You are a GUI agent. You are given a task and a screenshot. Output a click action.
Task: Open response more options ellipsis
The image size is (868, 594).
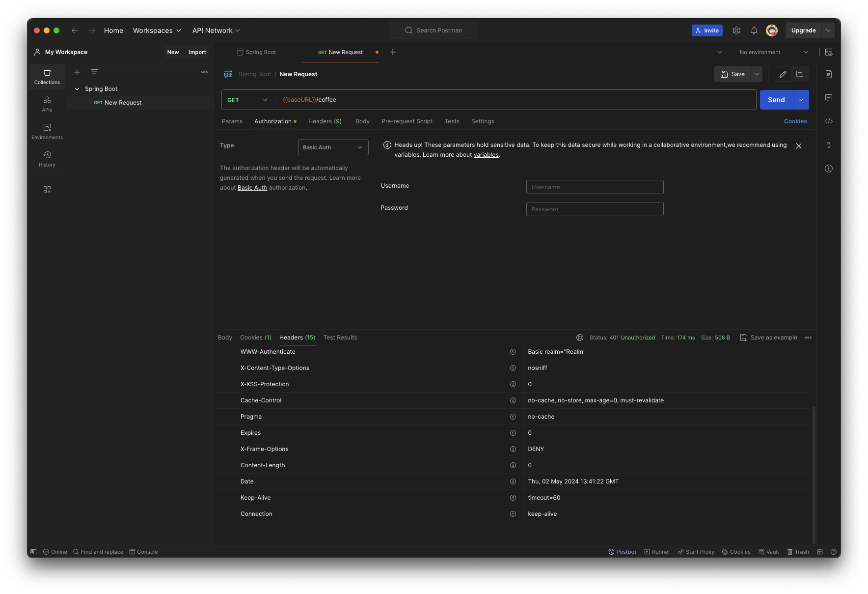[x=808, y=338]
